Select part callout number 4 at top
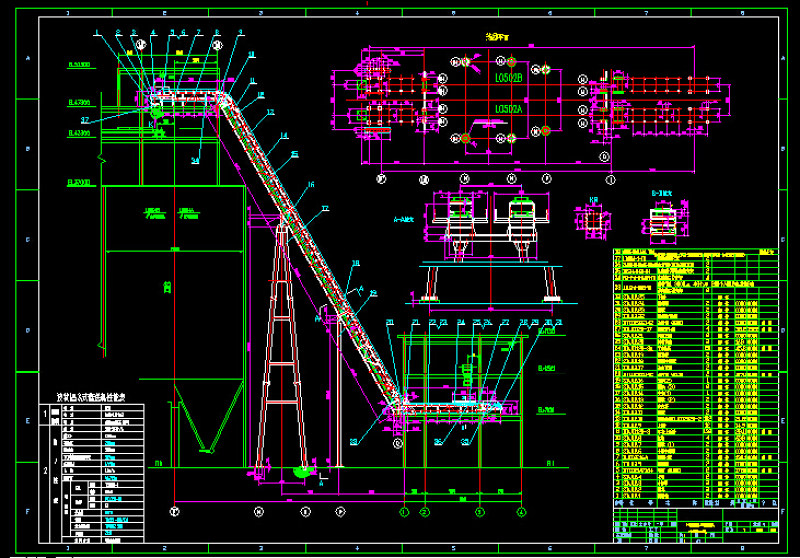Viewport: 800px width, 558px height. (x=153, y=33)
